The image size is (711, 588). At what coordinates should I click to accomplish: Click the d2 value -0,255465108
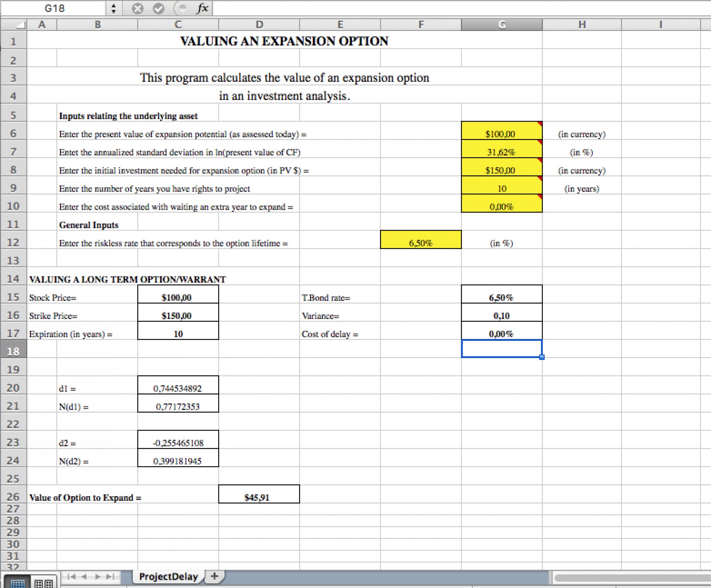[x=178, y=440]
